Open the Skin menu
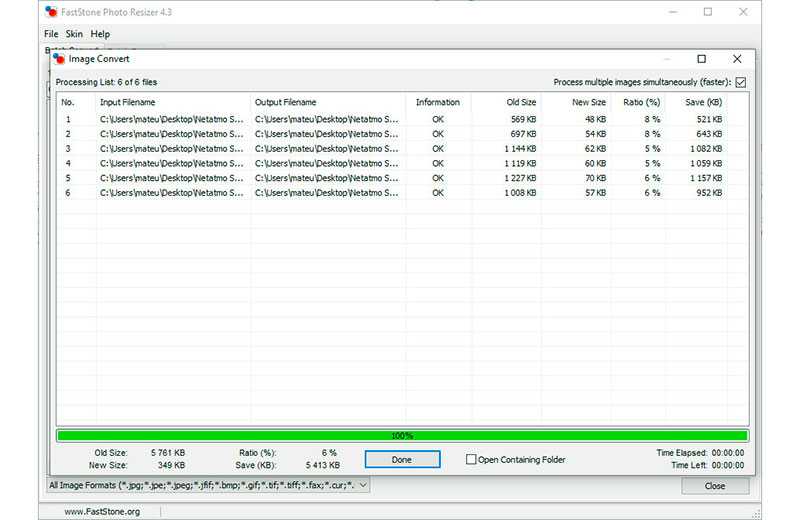The width and height of the screenshot is (800, 520). pos(74,34)
